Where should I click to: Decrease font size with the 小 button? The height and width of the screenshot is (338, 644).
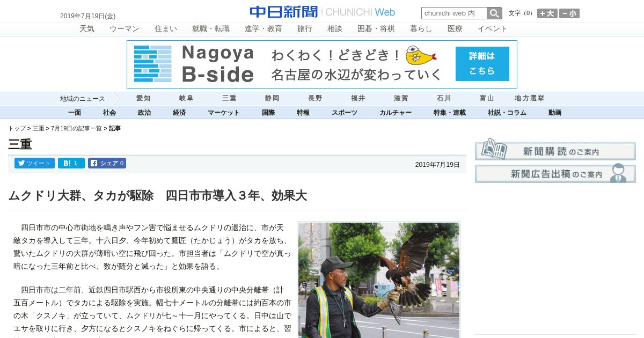pyautogui.click(x=569, y=13)
